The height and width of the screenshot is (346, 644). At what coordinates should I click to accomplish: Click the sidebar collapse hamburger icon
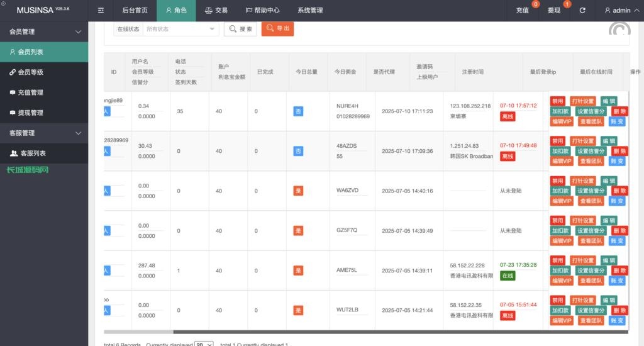pyautogui.click(x=101, y=11)
